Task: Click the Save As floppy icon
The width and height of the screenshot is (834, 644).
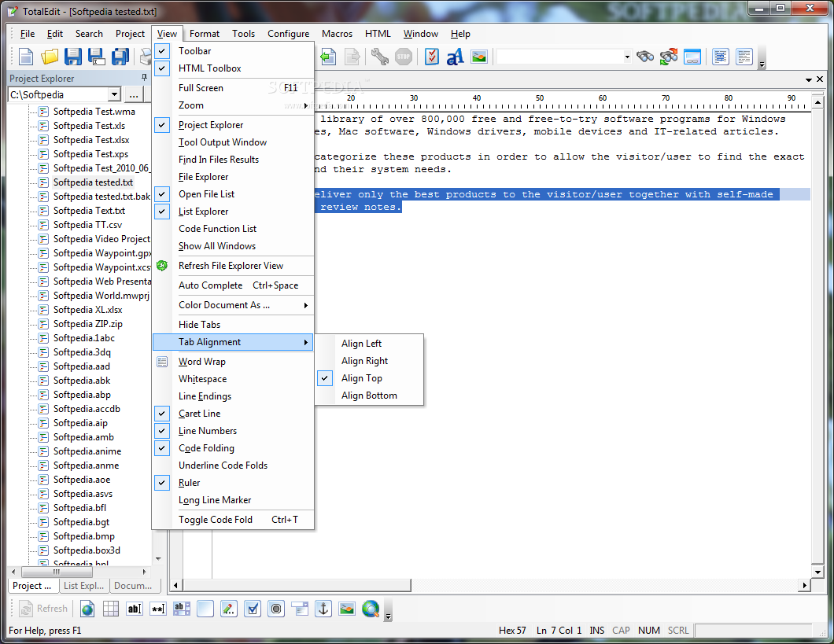Action: coord(96,57)
